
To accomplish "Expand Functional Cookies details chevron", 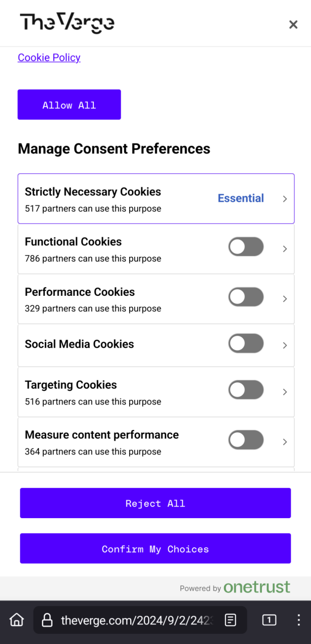I will tap(285, 249).
